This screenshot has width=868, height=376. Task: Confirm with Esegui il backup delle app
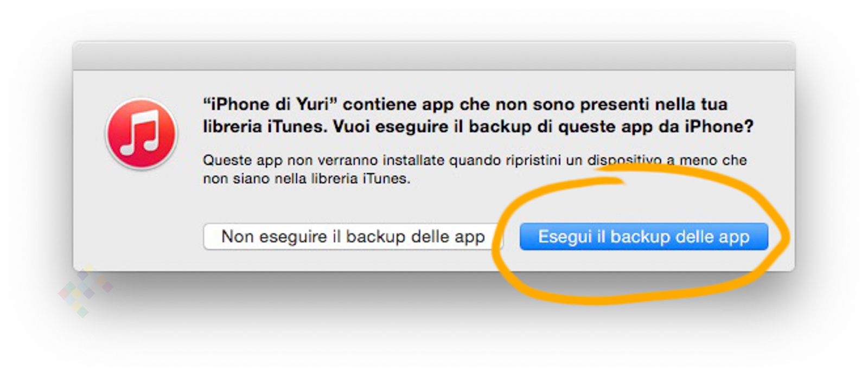(643, 237)
